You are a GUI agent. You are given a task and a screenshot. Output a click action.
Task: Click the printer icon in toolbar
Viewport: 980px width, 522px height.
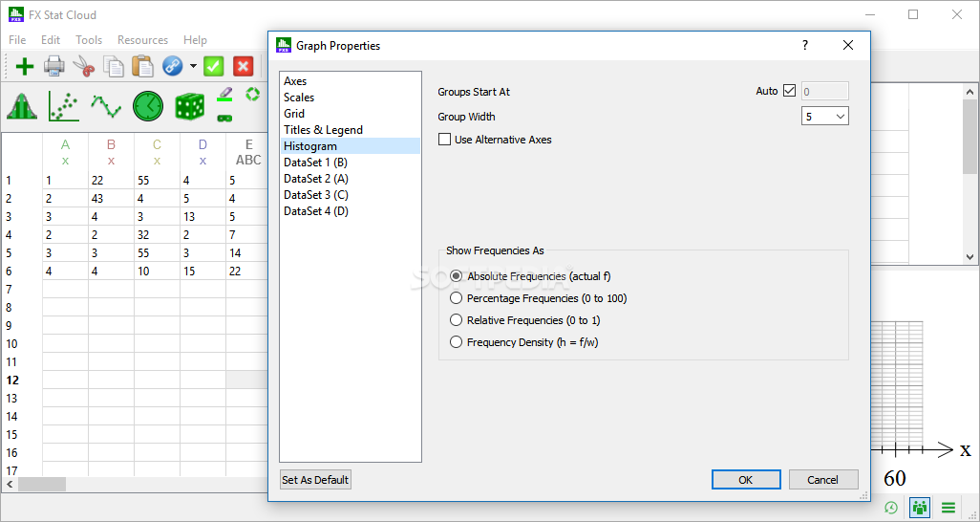(54, 66)
